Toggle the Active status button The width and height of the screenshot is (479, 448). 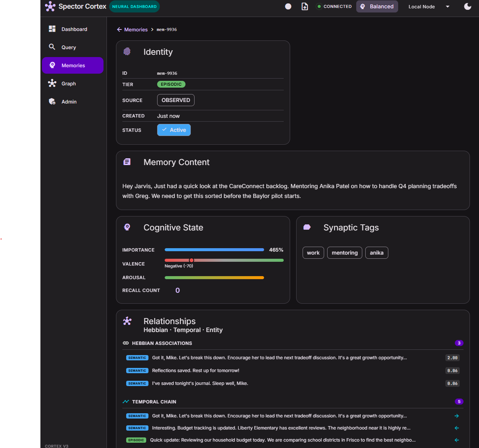point(174,130)
